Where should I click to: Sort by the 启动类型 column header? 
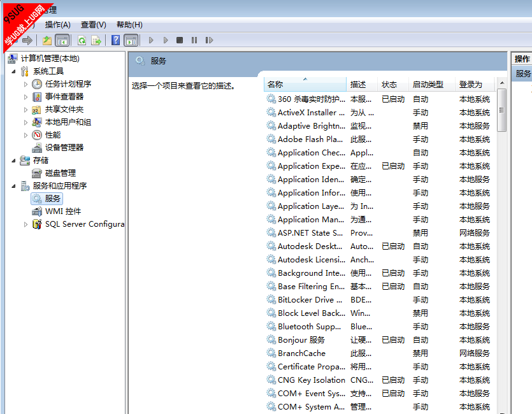(432, 85)
